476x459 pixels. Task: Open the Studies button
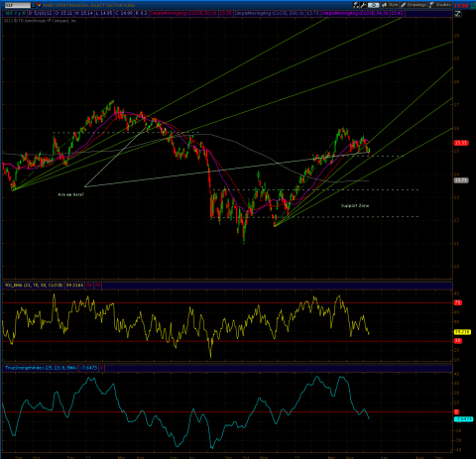[x=440, y=5]
